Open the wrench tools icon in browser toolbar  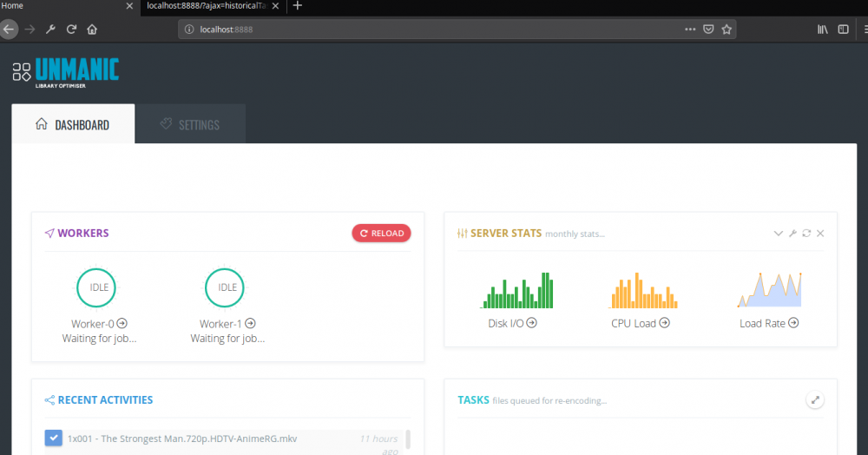tap(50, 30)
